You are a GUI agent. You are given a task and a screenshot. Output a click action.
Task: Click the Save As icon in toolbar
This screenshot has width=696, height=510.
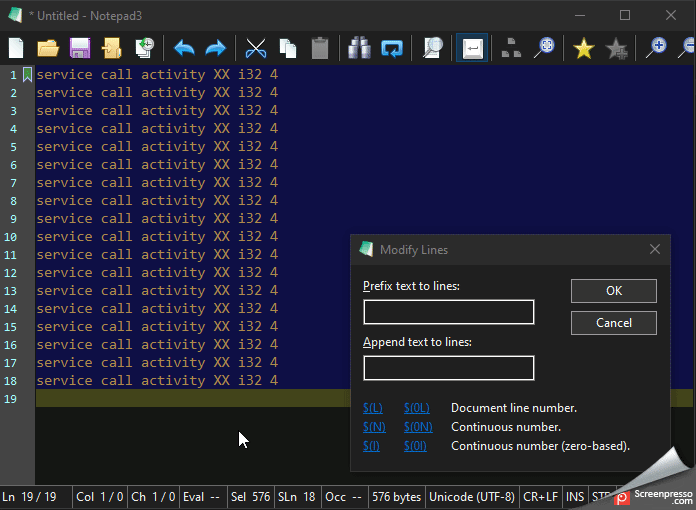click(112, 48)
